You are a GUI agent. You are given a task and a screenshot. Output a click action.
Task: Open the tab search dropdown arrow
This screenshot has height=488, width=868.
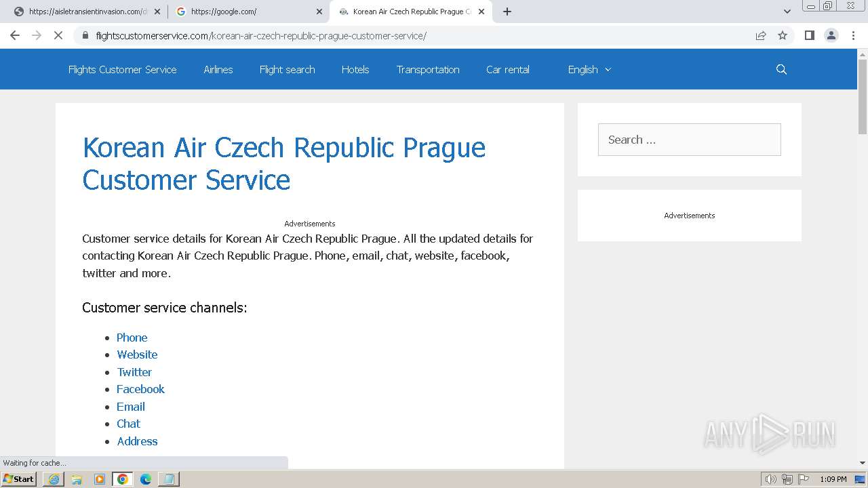(787, 12)
